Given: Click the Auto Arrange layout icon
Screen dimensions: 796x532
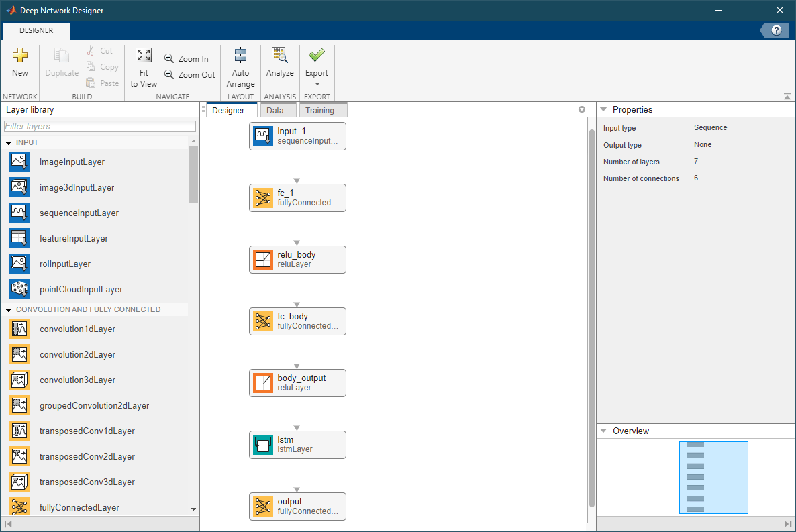Looking at the screenshot, I should (x=241, y=55).
